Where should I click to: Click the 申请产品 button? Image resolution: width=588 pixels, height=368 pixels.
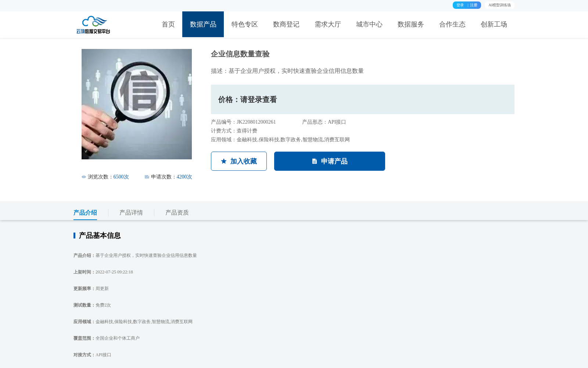pyautogui.click(x=330, y=161)
